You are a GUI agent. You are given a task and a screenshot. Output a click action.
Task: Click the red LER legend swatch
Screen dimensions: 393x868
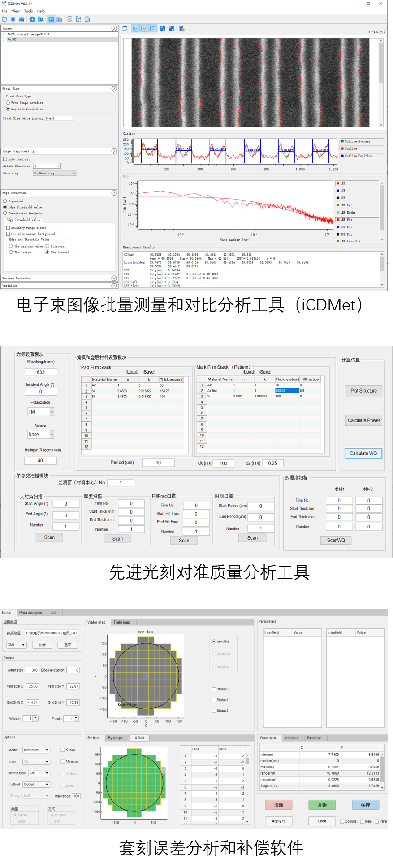tap(337, 183)
